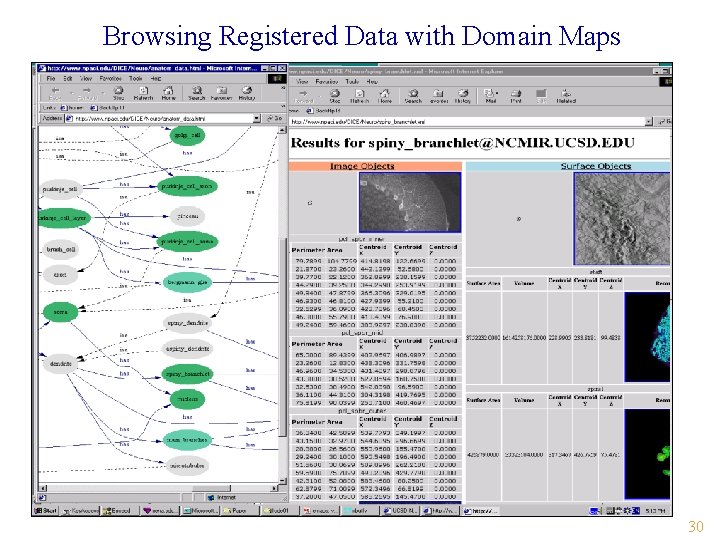Select main_branches light green node

coord(187,440)
